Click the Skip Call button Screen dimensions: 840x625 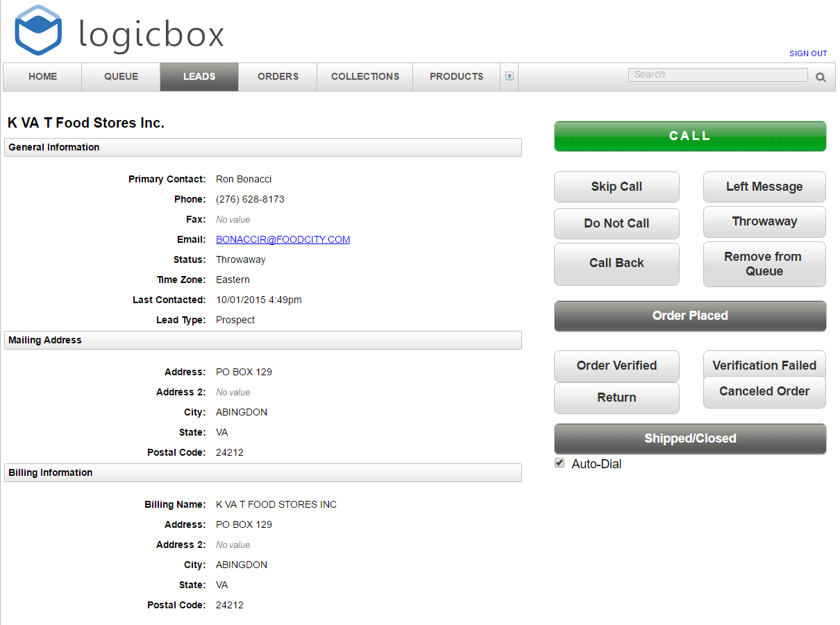616,187
